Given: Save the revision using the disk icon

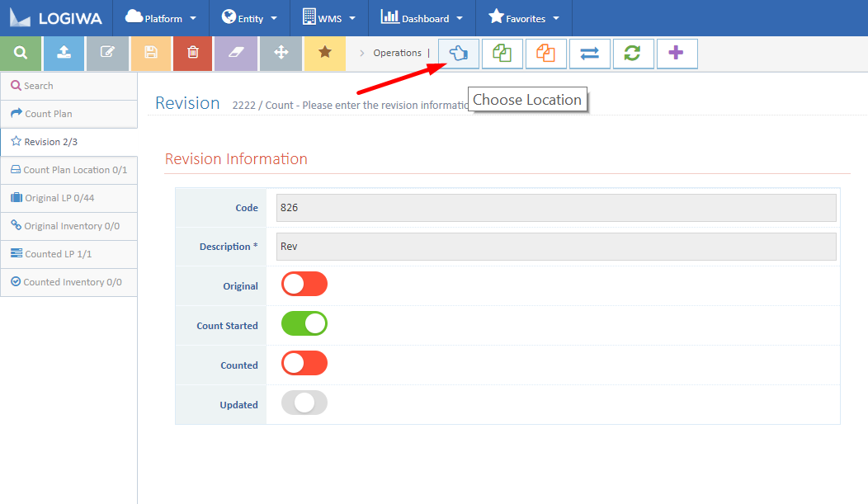Looking at the screenshot, I should coord(152,53).
